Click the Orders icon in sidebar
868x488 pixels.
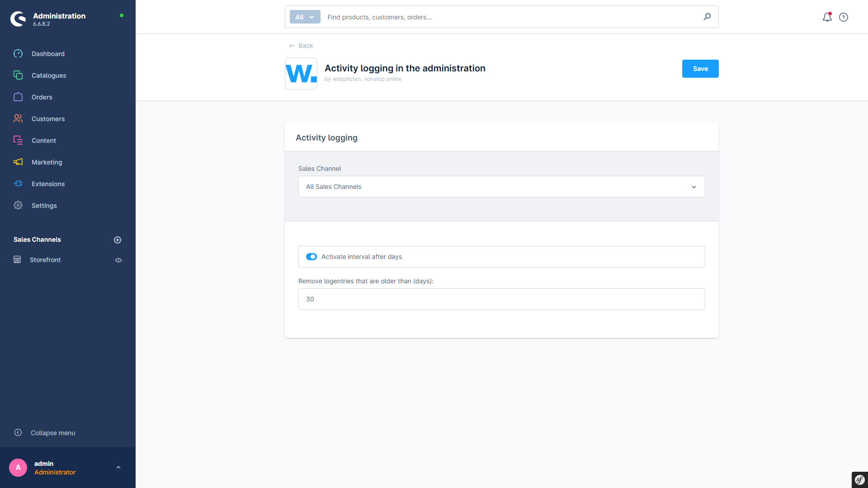[19, 97]
